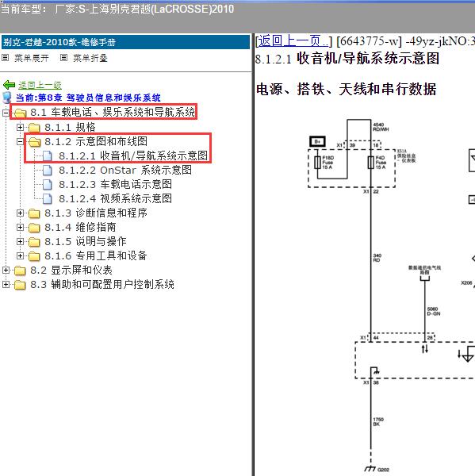This screenshot has width=475, height=476.
Task: Expand the 8.1.5 说明与操作 node
Action: point(20,242)
